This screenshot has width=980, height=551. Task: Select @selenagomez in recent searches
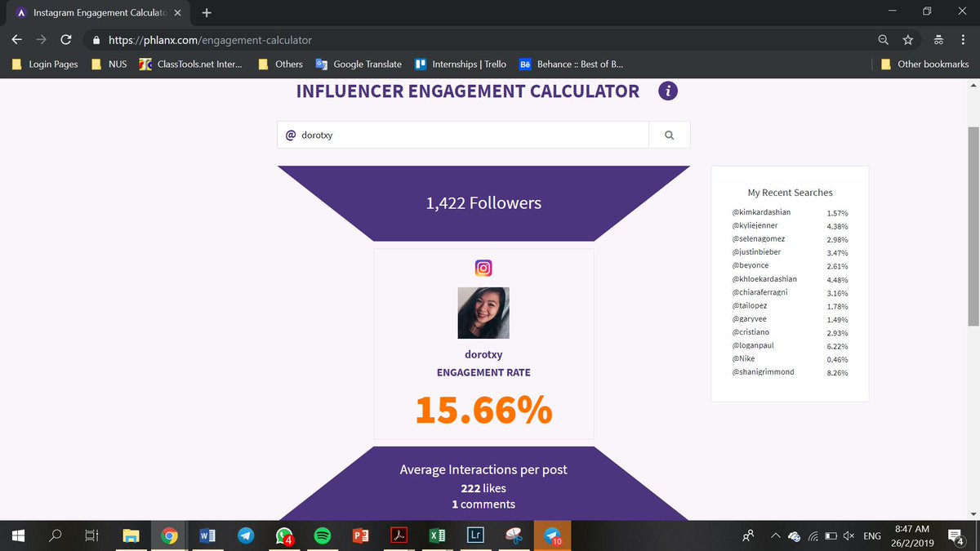click(x=760, y=238)
